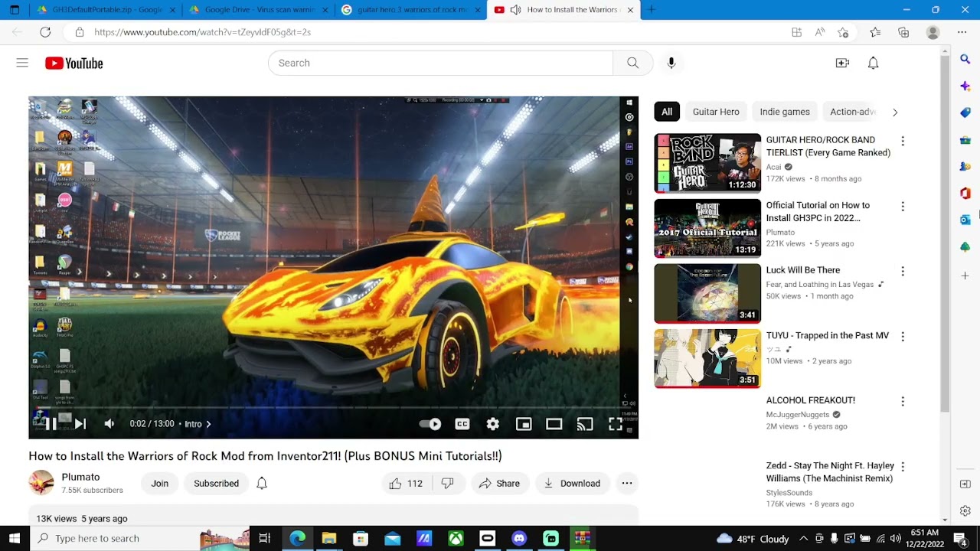The image size is (980, 551).
Task: Select the All filter chip
Action: point(667,112)
